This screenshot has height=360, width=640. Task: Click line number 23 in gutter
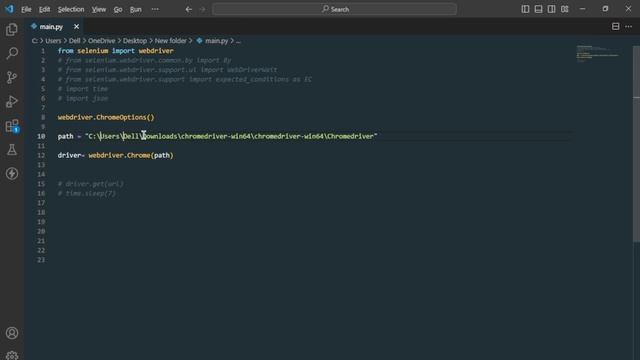tap(41, 260)
